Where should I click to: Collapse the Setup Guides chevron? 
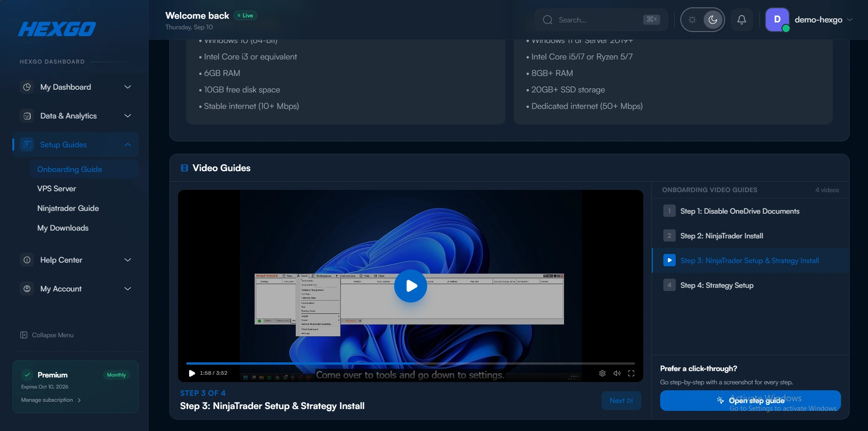point(128,145)
